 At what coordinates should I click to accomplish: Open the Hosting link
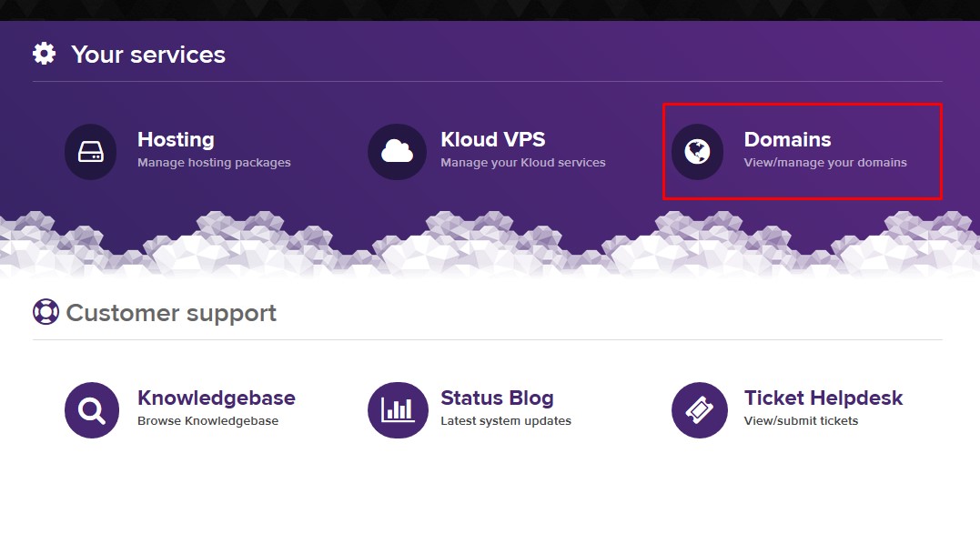click(x=176, y=139)
